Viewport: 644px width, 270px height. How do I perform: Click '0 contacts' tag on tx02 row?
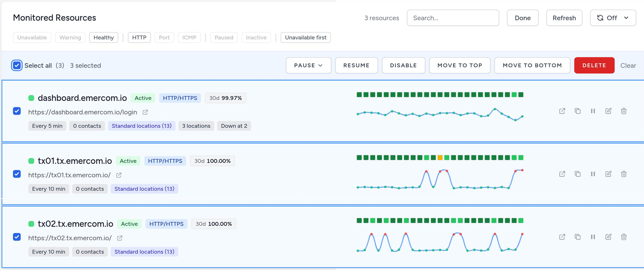click(90, 252)
